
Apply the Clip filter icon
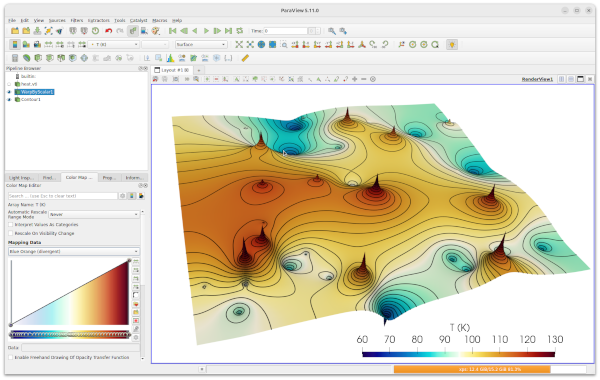coord(38,58)
